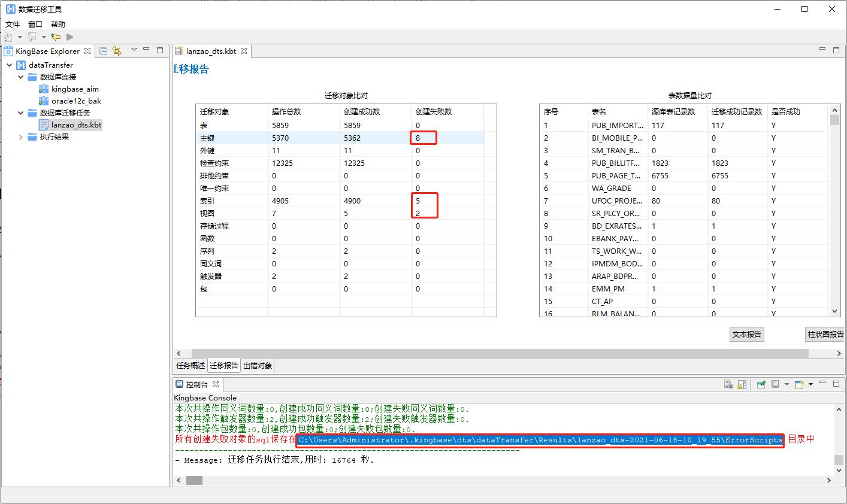Open new console dropdown arrow

point(810,384)
